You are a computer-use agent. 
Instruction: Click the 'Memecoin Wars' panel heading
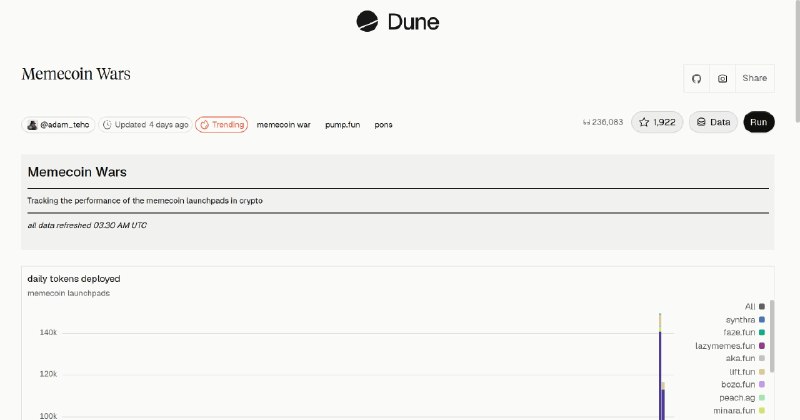(77, 172)
